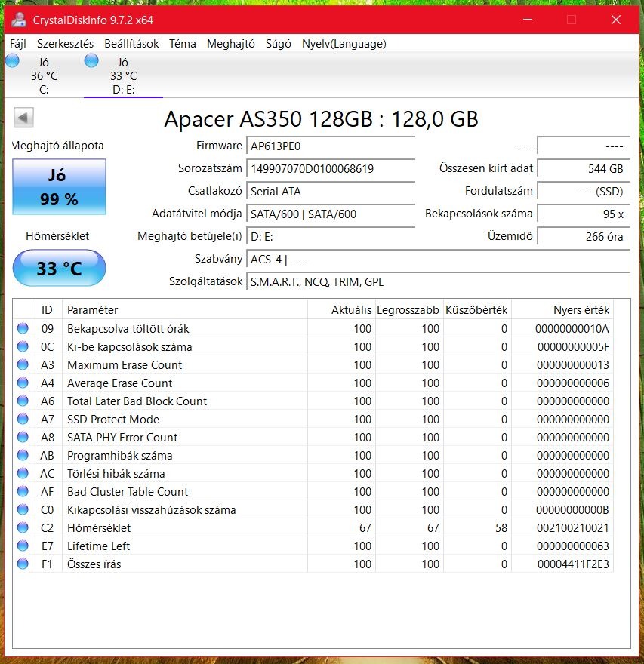Click the raw value 00000000000B
Image resolution: width=644 pixels, height=664 pixels.
(x=572, y=510)
